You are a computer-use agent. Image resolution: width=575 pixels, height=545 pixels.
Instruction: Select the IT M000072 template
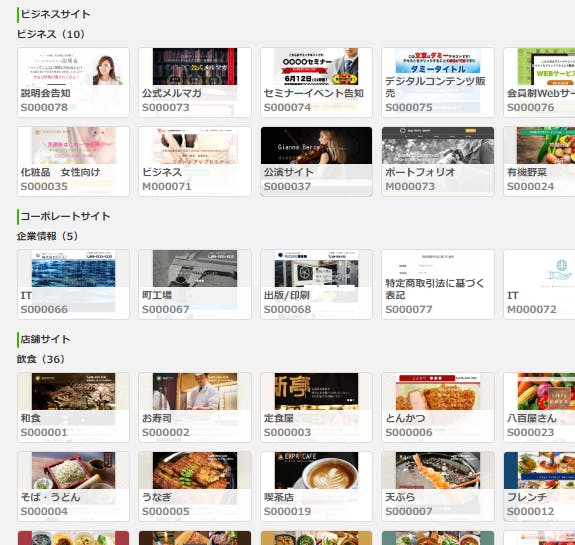[x=539, y=285]
